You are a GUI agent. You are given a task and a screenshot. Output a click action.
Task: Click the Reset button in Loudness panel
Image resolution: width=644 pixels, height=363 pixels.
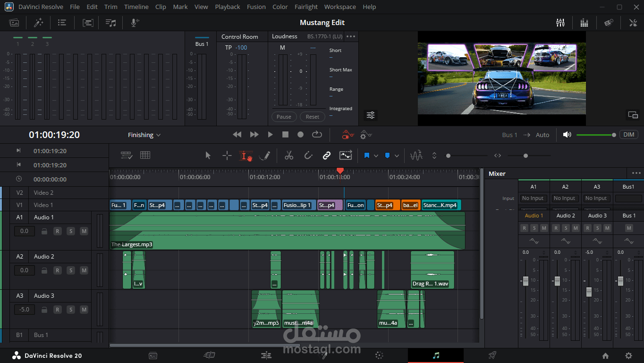coord(312,117)
